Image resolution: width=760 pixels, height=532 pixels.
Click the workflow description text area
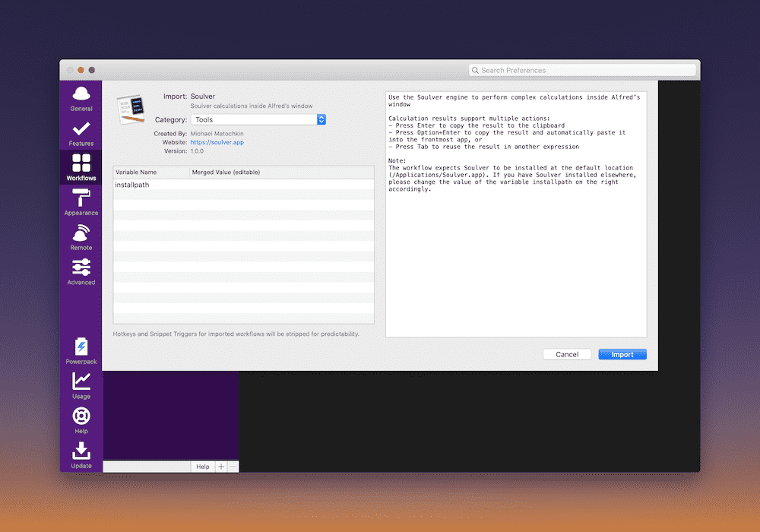coord(516,214)
